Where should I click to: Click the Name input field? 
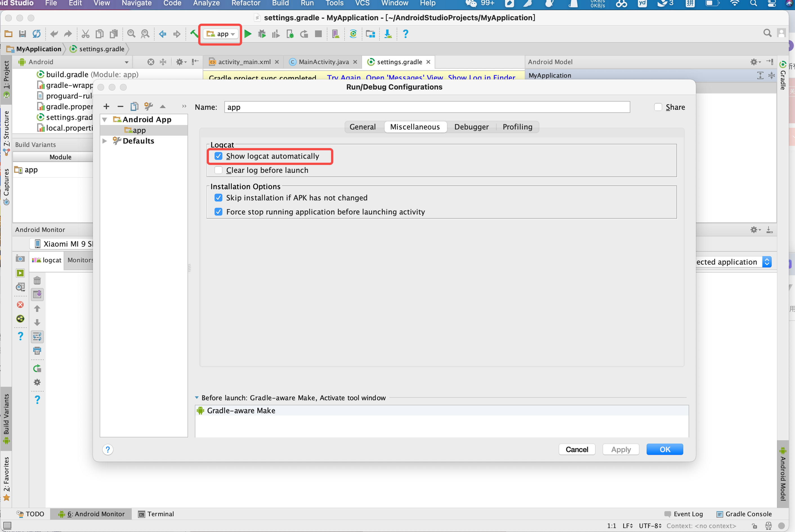(426, 107)
